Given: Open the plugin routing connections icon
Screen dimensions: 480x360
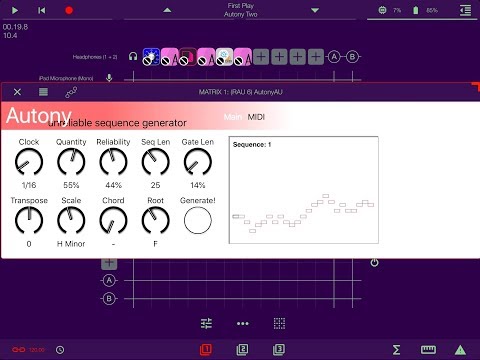Looking at the screenshot, I should (x=71, y=92).
